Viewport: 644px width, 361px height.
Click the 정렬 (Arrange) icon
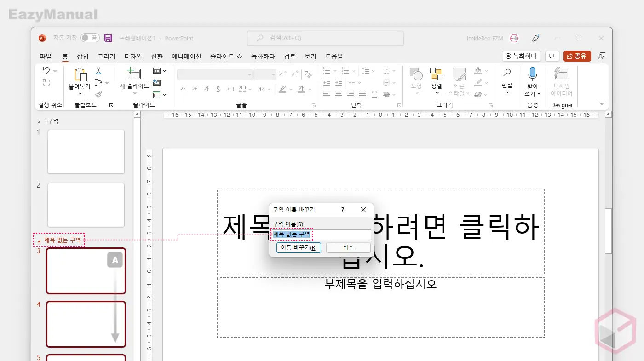(x=436, y=74)
